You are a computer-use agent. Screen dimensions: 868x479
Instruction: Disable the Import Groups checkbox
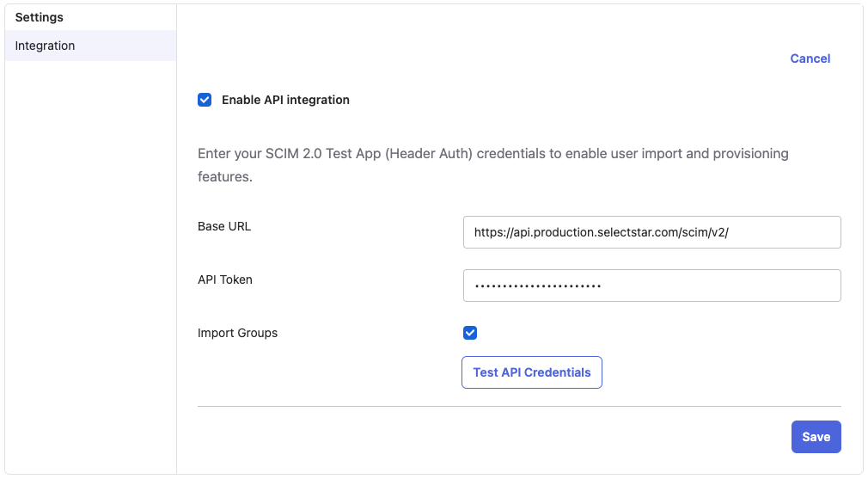[x=470, y=333]
